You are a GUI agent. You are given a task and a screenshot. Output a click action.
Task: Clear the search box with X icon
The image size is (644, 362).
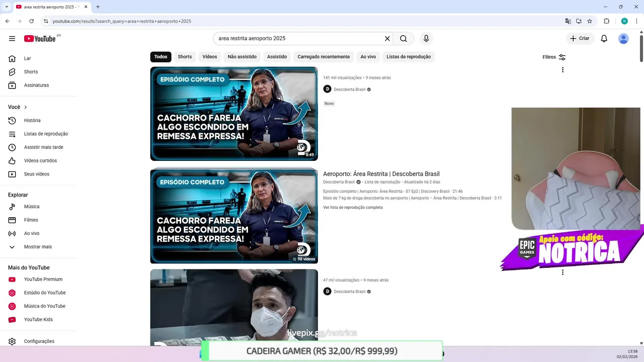point(387,39)
